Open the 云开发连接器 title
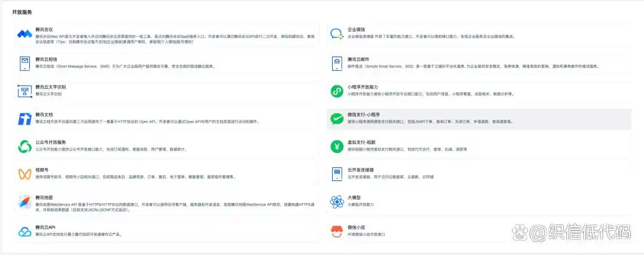The height and width of the screenshot is (255, 644). 361,170
